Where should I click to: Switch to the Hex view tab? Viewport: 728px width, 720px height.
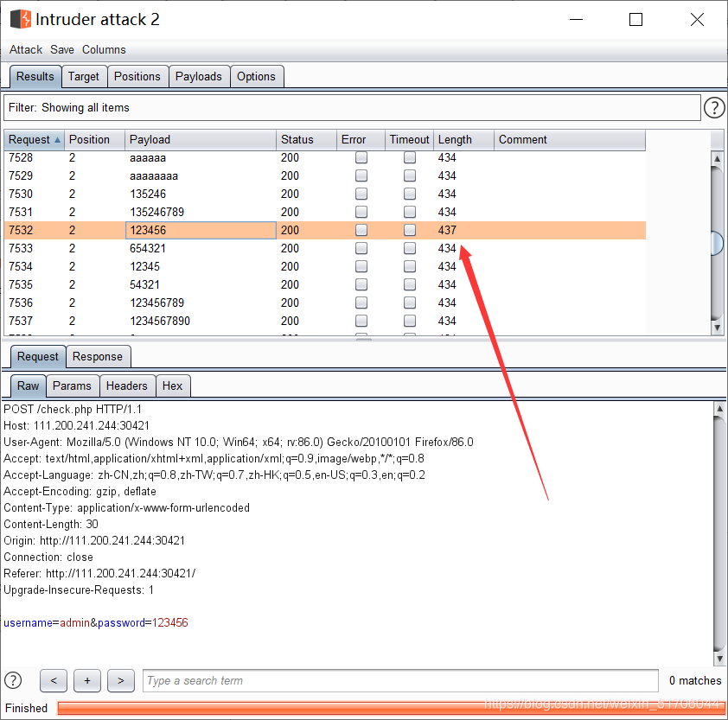[172, 385]
